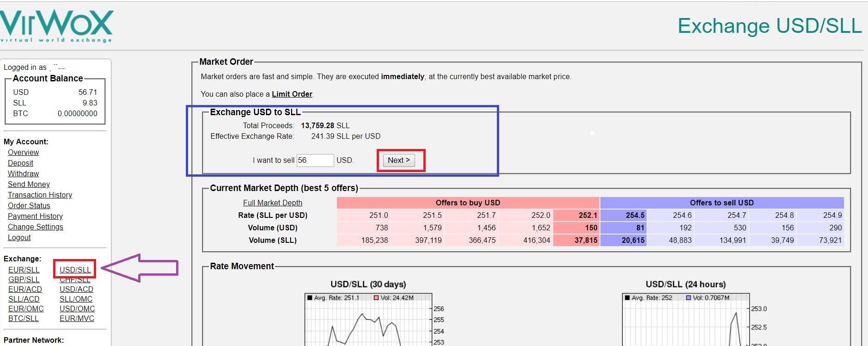Screen dimensions: 868x346
Task: Click the Offers to sell USD header
Action: (x=722, y=203)
